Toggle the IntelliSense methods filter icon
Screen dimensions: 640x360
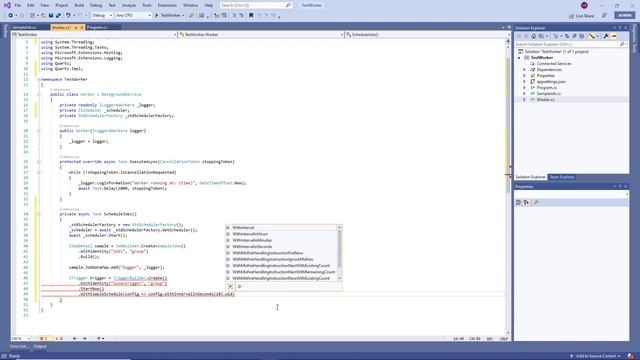point(240,287)
